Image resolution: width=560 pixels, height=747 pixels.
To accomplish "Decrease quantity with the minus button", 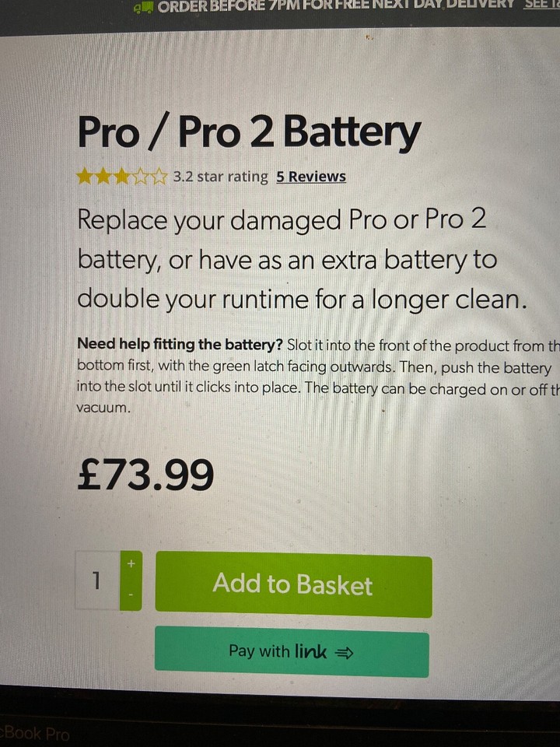I will point(131,595).
